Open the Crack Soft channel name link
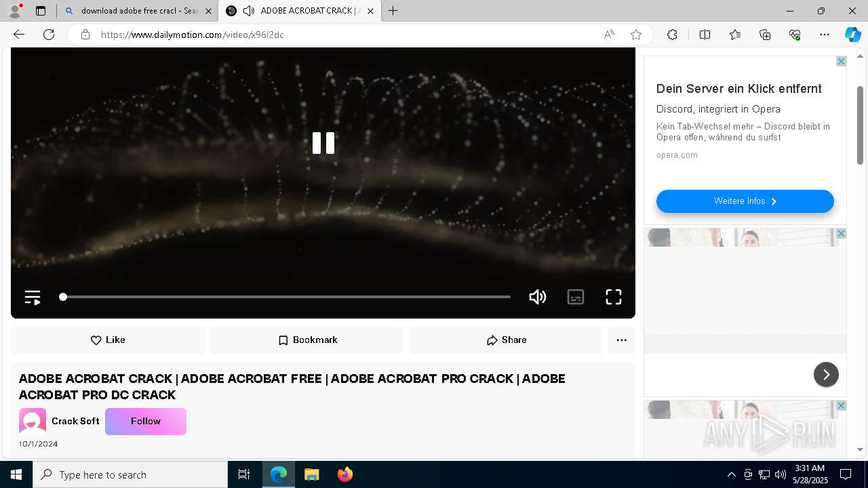This screenshot has width=868, height=488. click(75, 422)
